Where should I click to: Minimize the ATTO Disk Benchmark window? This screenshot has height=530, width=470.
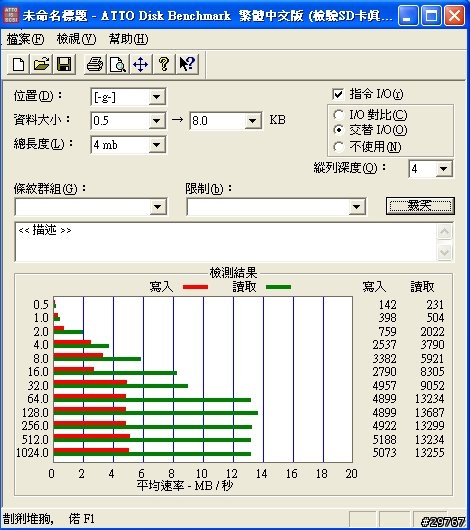tap(407, 15)
